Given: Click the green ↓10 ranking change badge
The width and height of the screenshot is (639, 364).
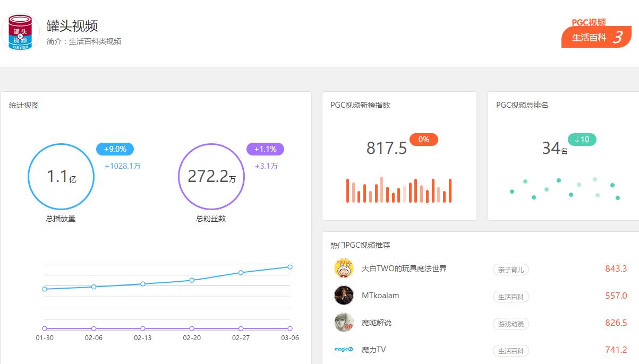Looking at the screenshot, I should 582,140.
